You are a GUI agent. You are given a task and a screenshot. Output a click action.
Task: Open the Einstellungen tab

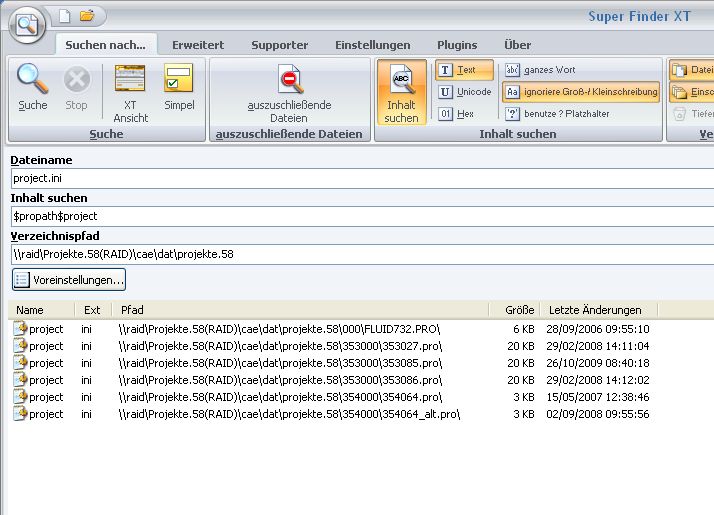click(x=372, y=45)
